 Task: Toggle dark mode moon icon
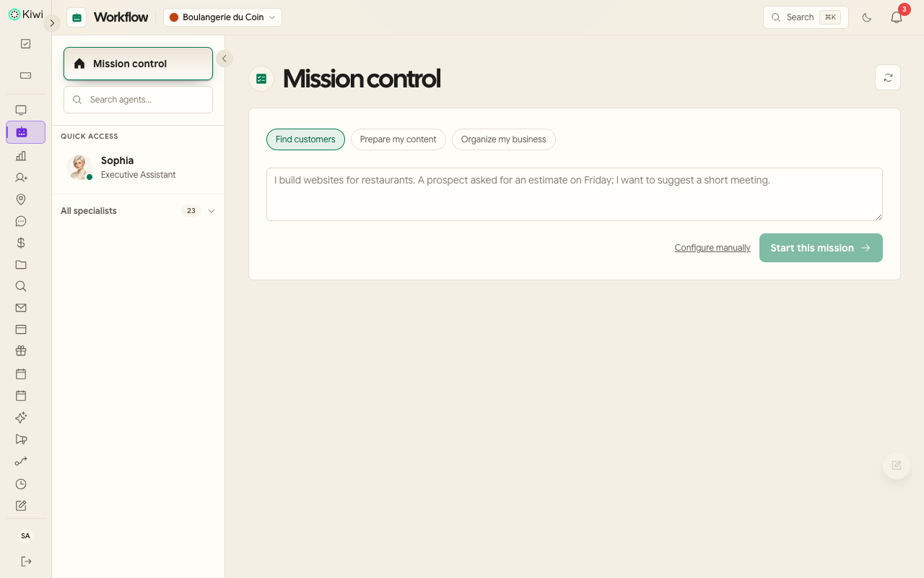[x=867, y=17]
